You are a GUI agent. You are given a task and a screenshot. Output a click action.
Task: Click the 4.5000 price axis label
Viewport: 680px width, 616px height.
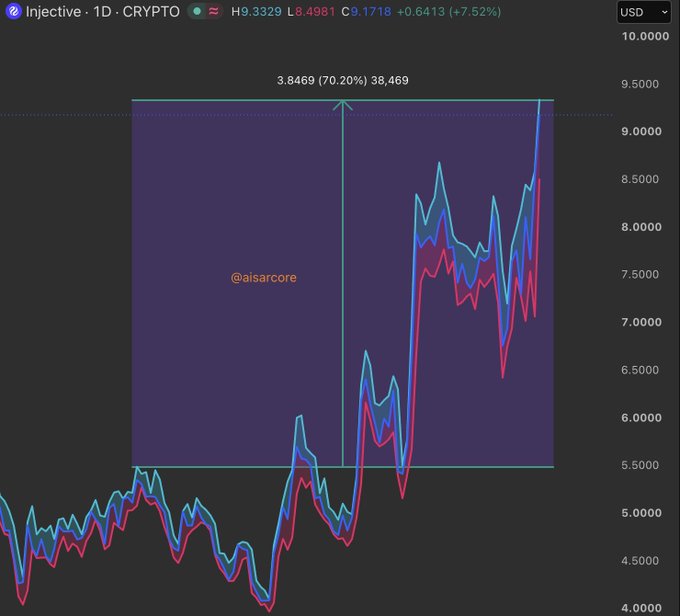coord(640,560)
